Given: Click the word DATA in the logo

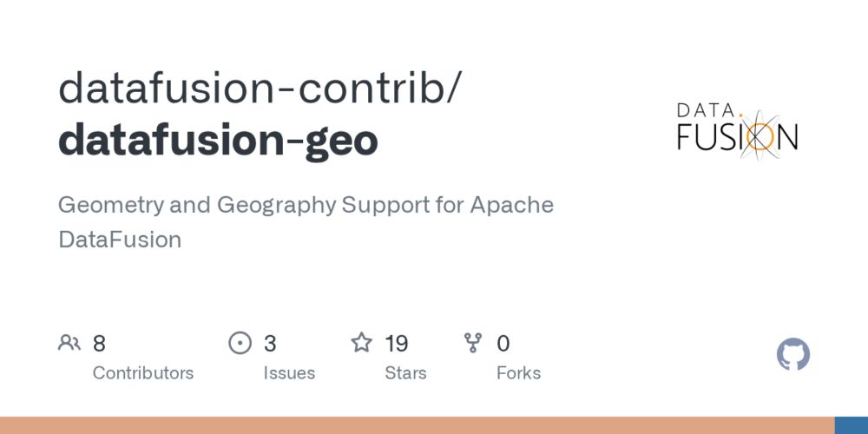Looking at the screenshot, I should [706, 111].
